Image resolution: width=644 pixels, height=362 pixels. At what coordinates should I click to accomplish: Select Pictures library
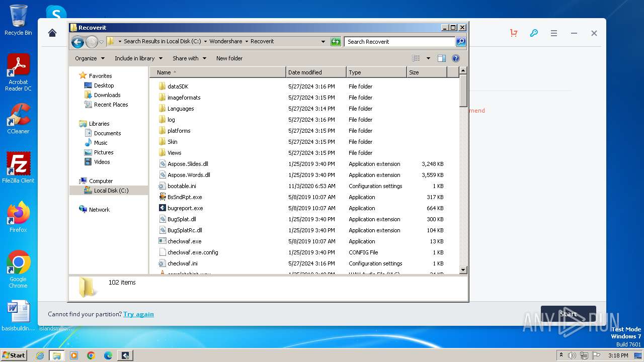click(104, 152)
